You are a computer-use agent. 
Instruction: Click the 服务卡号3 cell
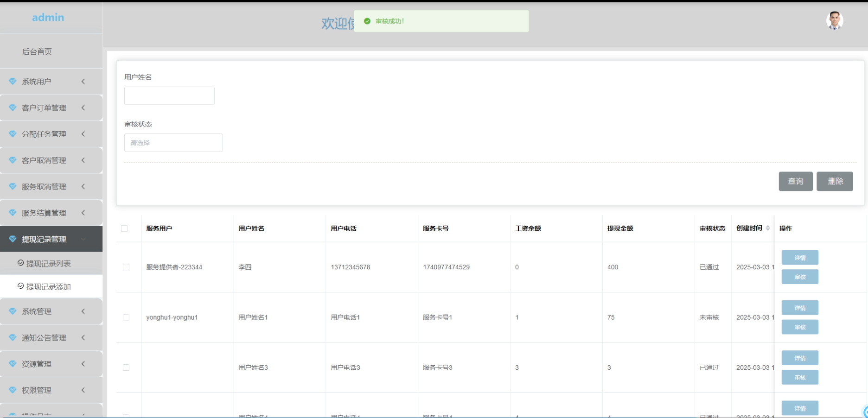point(438,367)
